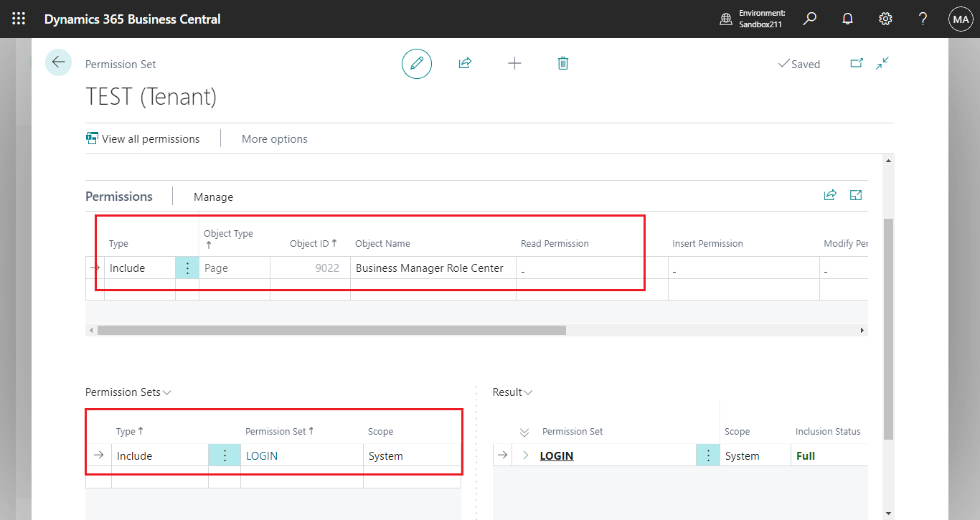Viewport: 980px width, 520px height.
Task: Open More options
Action: [275, 138]
